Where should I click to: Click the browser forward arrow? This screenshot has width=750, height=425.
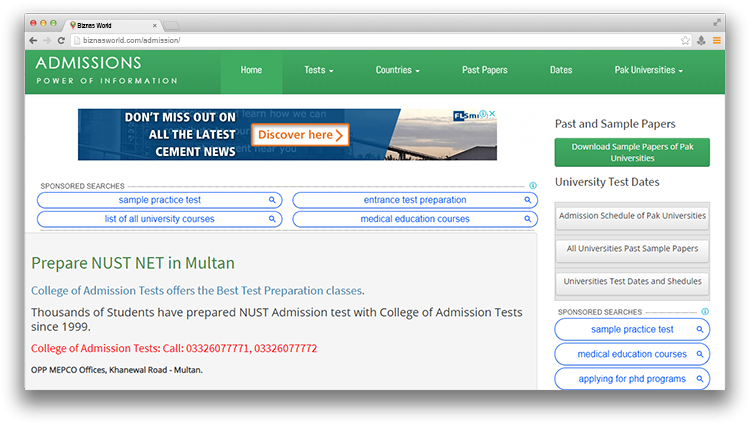[x=47, y=40]
